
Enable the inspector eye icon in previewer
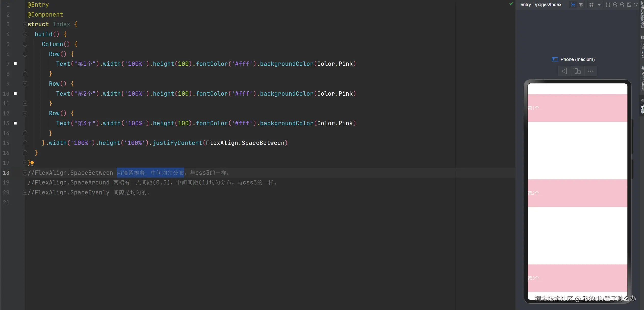point(573,5)
